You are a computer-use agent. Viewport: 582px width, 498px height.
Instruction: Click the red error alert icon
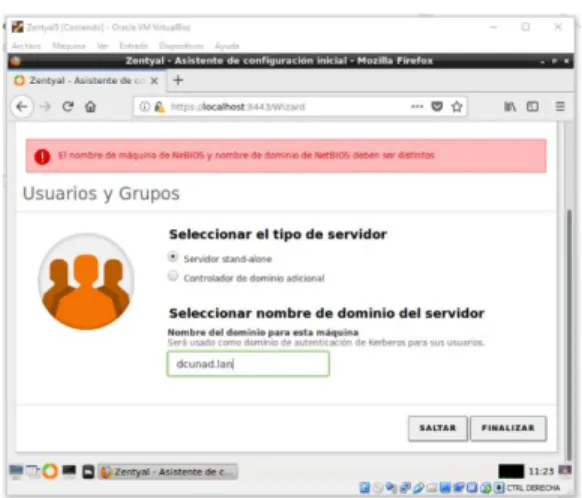tap(42, 156)
